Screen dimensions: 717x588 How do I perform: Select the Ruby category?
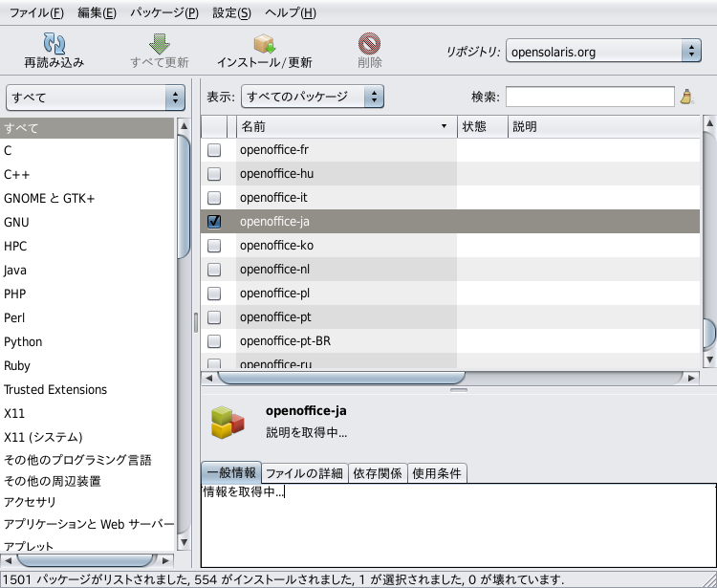click(x=87, y=365)
